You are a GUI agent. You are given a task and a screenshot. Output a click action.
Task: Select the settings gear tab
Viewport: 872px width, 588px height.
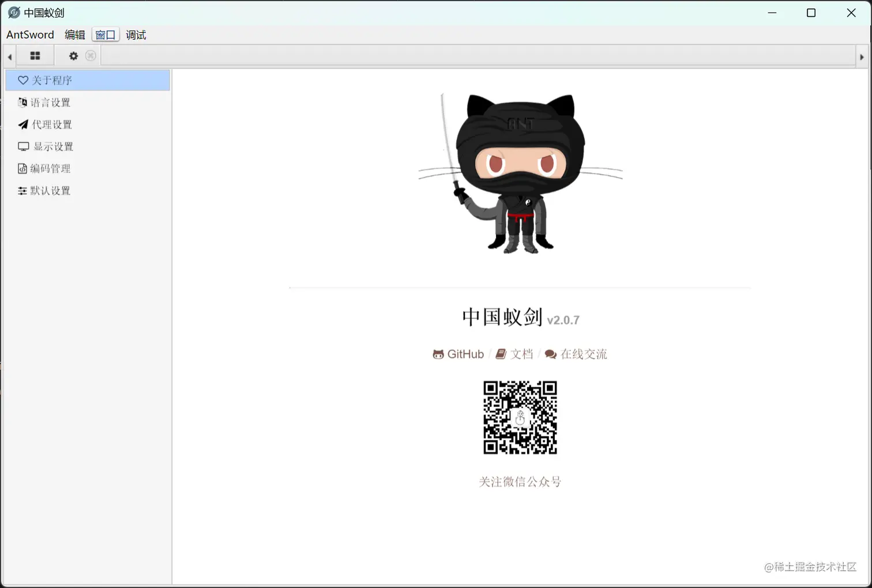coord(73,56)
